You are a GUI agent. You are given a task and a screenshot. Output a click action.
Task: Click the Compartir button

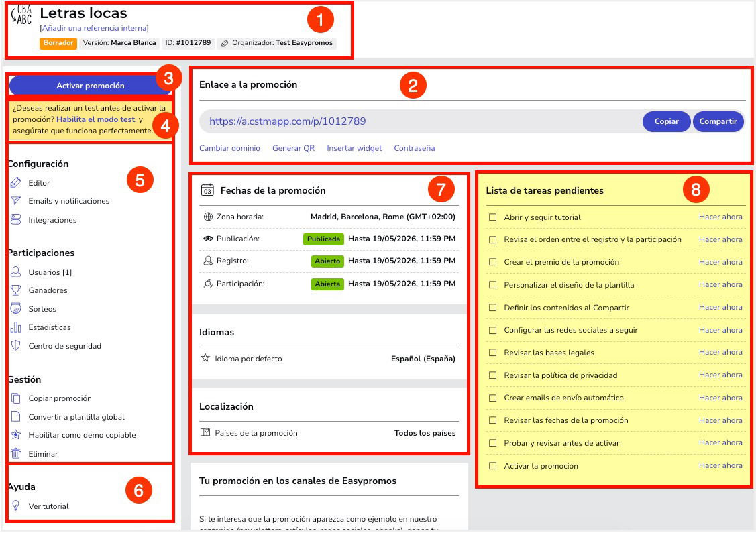(718, 121)
